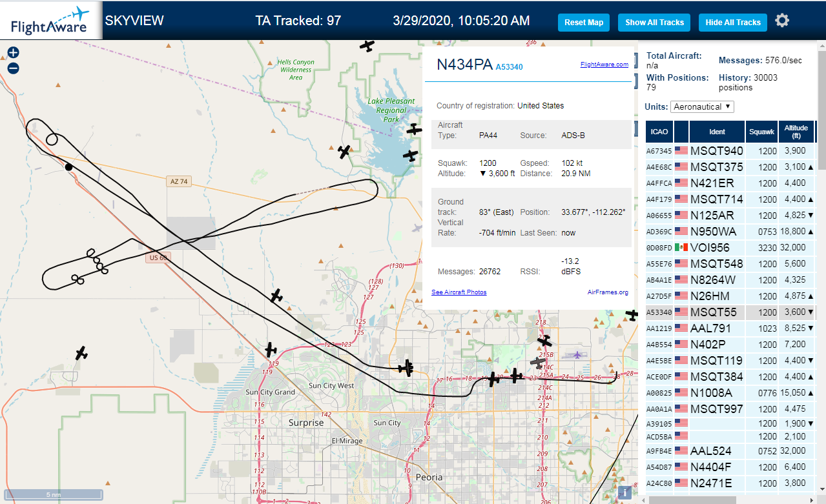Select the N8264W aircraft row
The height and width of the screenshot is (504, 826).
(x=730, y=280)
